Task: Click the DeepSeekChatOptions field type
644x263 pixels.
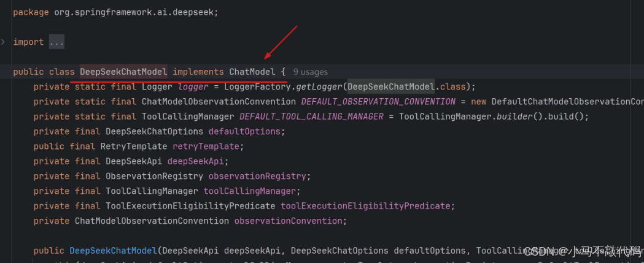Action: 155,132
